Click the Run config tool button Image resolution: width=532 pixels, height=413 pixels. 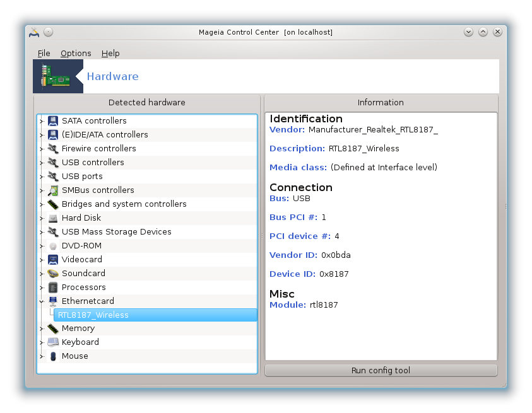tap(381, 370)
